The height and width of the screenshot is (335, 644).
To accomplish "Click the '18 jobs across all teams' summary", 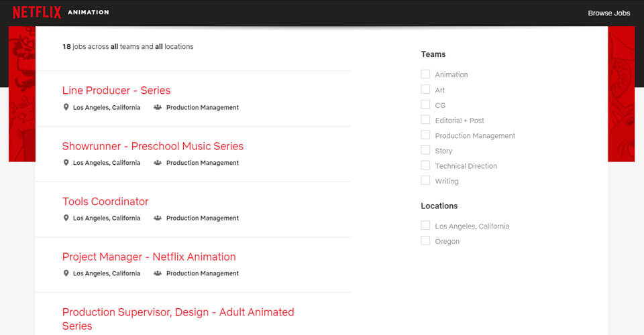I will click(x=127, y=47).
